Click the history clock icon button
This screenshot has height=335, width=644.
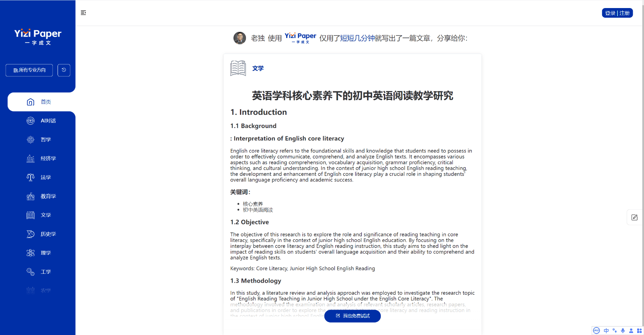pos(64,70)
